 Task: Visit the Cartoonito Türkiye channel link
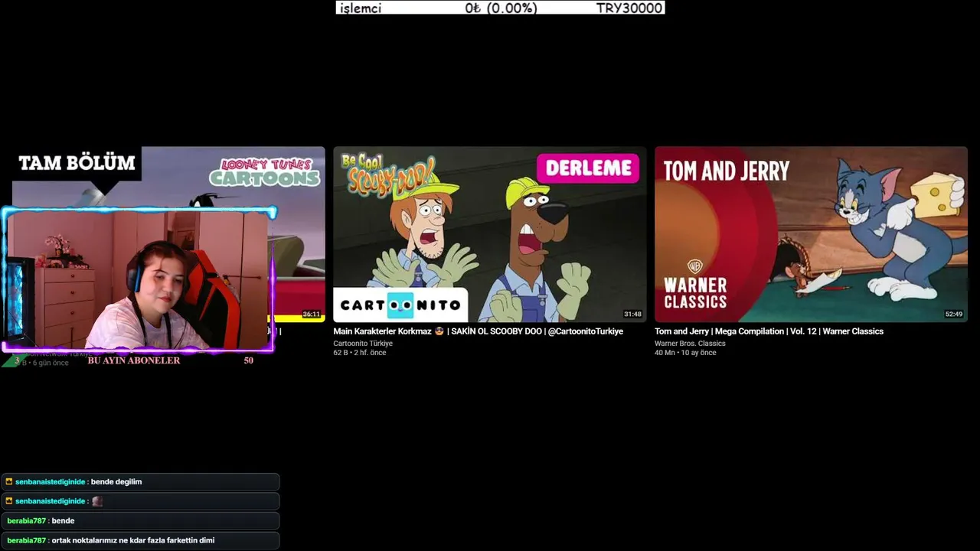click(x=363, y=344)
